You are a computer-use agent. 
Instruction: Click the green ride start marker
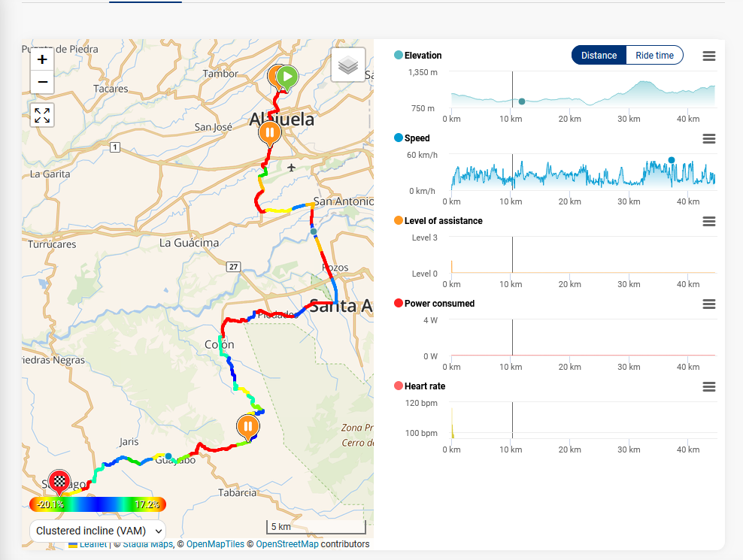tap(287, 77)
